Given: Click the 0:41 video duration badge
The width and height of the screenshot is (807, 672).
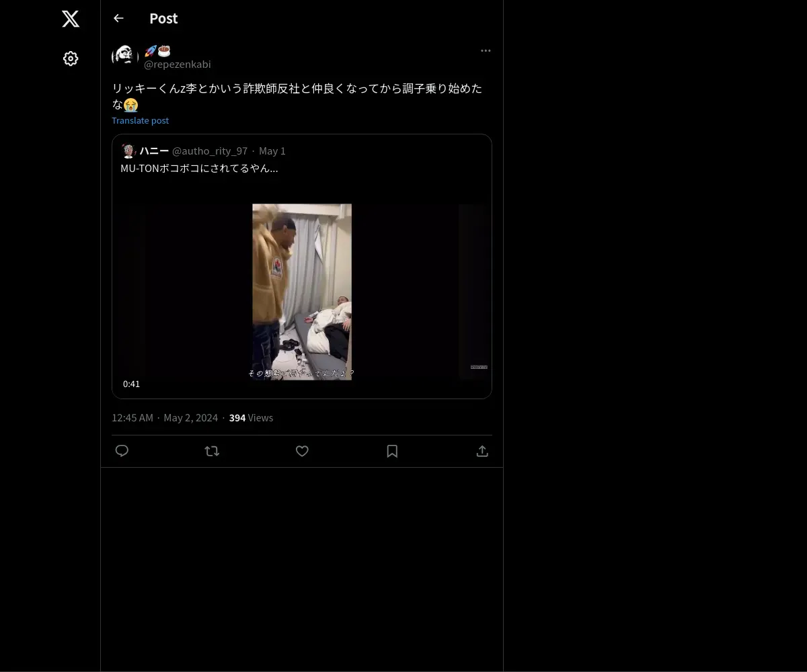Looking at the screenshot, I should 132,384.
